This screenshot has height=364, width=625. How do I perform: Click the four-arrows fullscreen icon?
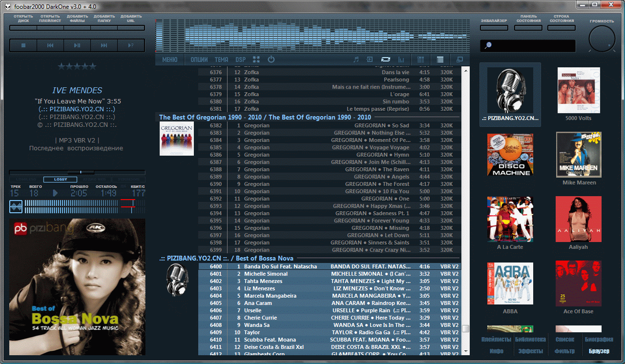pos(256,60)
